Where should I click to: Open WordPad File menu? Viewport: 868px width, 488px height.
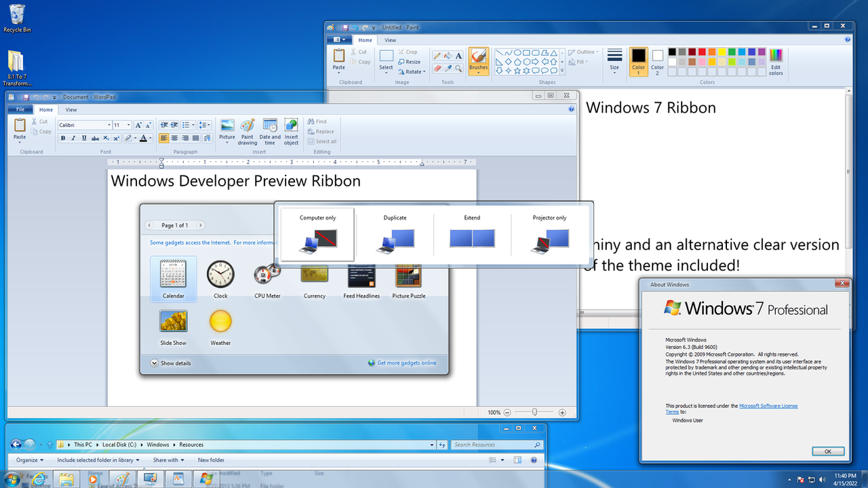pyautogui.click(x=20, y=110)
